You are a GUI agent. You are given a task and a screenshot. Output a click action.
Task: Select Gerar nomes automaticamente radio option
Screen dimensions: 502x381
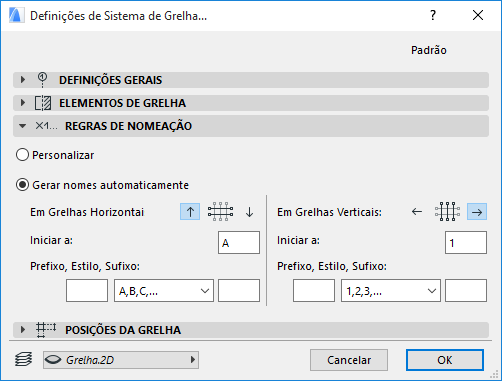tap(22, 185)
